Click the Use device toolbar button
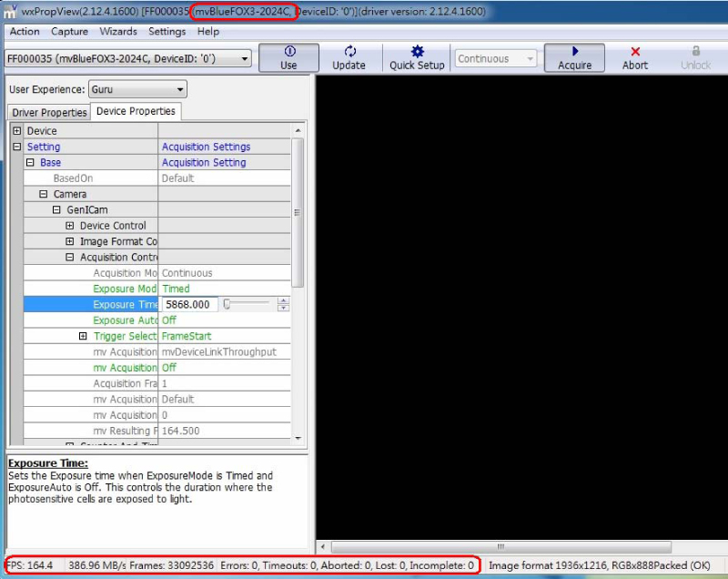 tap(288, 58)
